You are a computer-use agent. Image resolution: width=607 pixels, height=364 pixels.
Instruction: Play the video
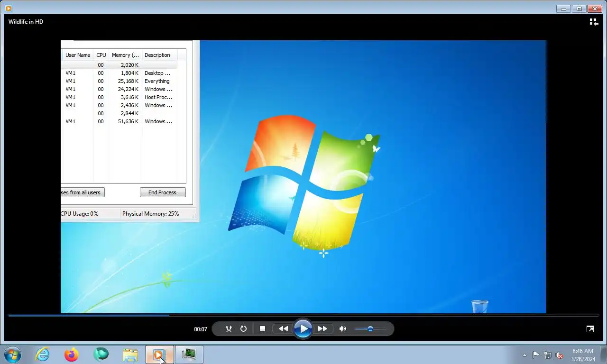coord(303,328)
